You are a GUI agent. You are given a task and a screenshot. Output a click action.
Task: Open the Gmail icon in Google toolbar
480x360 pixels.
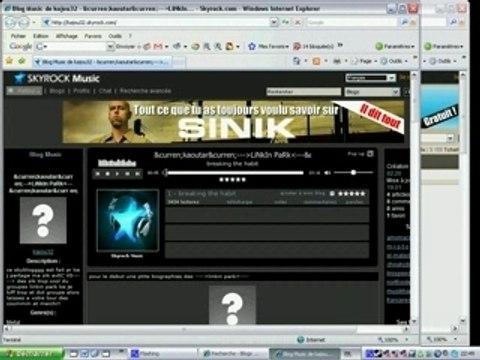coord(158,46)
